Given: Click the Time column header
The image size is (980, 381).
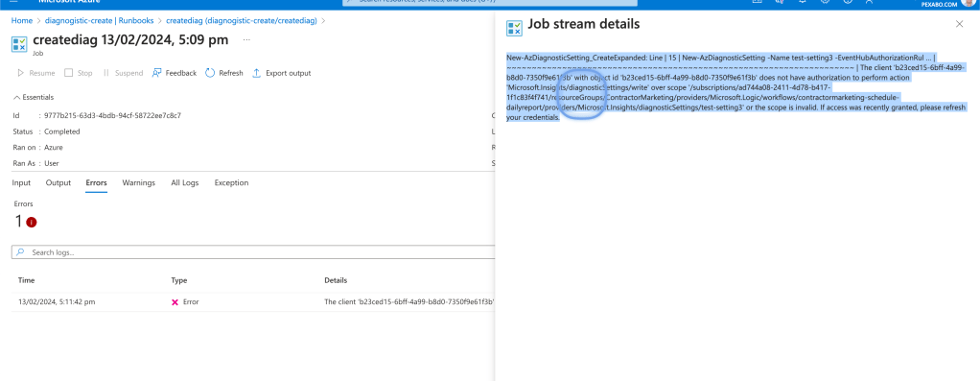Looking at the screenshot, I should point(26,280).
